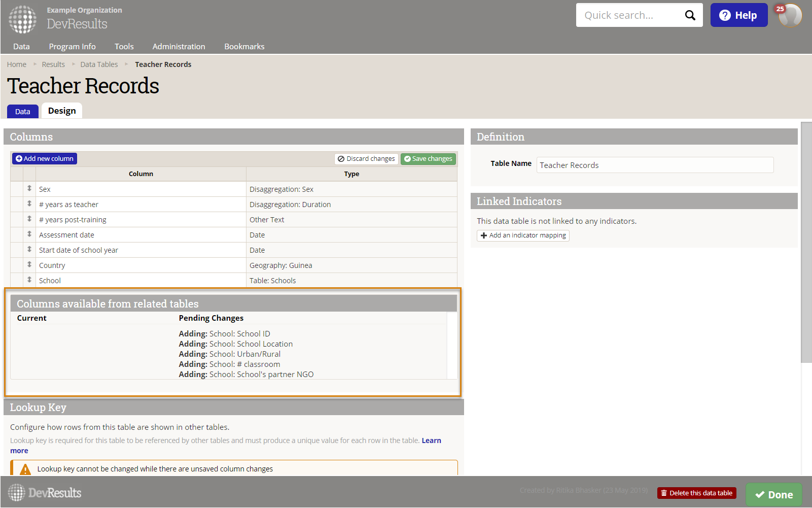Click the 'Teacher Records' breadcrumb text
812x508 pixels.
163,64
